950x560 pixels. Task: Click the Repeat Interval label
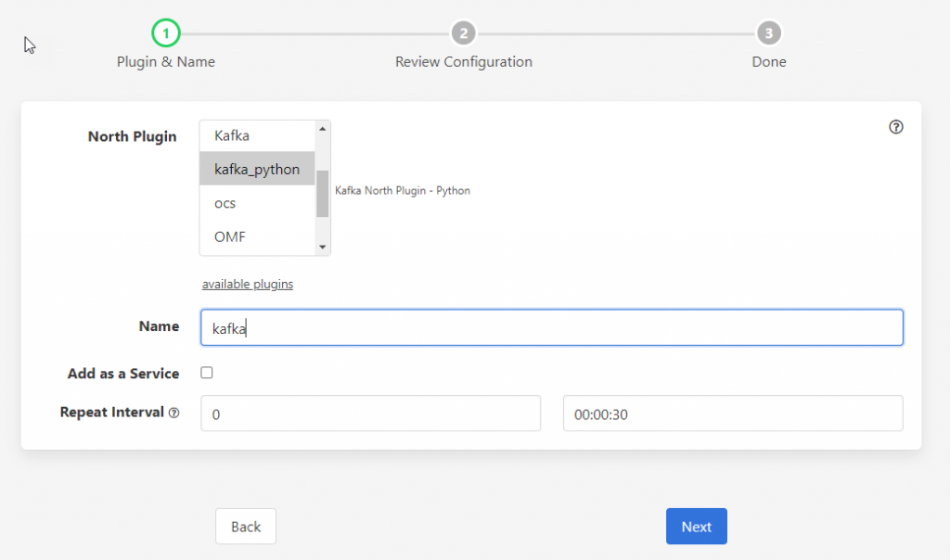(112, 413)
